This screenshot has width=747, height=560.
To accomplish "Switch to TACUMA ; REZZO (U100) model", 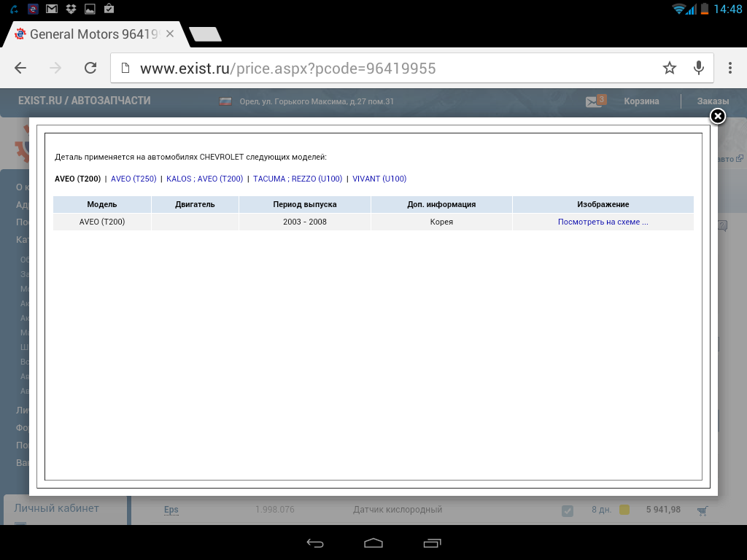I will click(x=298, y=179).
